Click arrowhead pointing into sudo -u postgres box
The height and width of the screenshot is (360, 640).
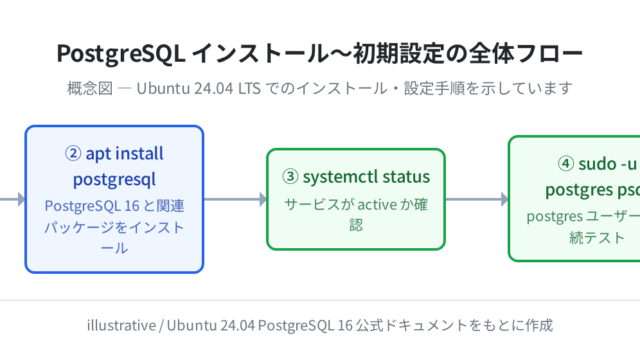pyautogui.click(x=505, y=200)
